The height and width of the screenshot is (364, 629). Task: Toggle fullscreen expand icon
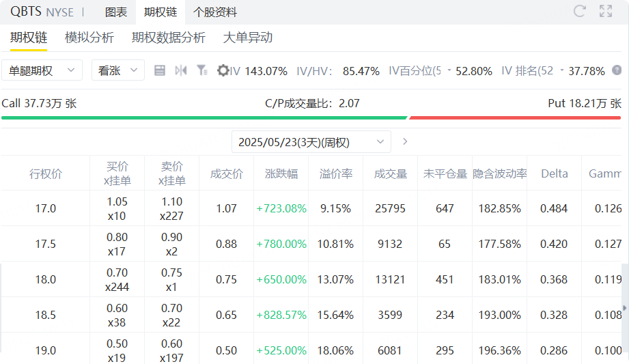point(606,11)
